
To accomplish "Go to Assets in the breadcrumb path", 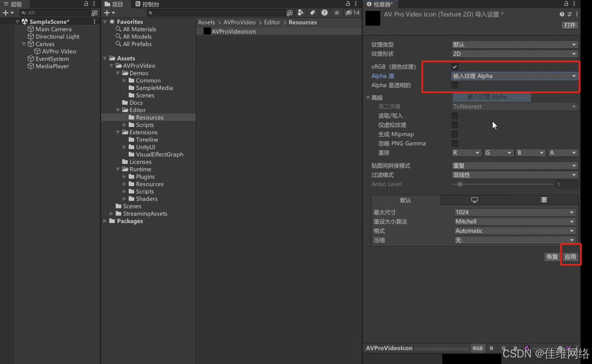I will (207, 22).
